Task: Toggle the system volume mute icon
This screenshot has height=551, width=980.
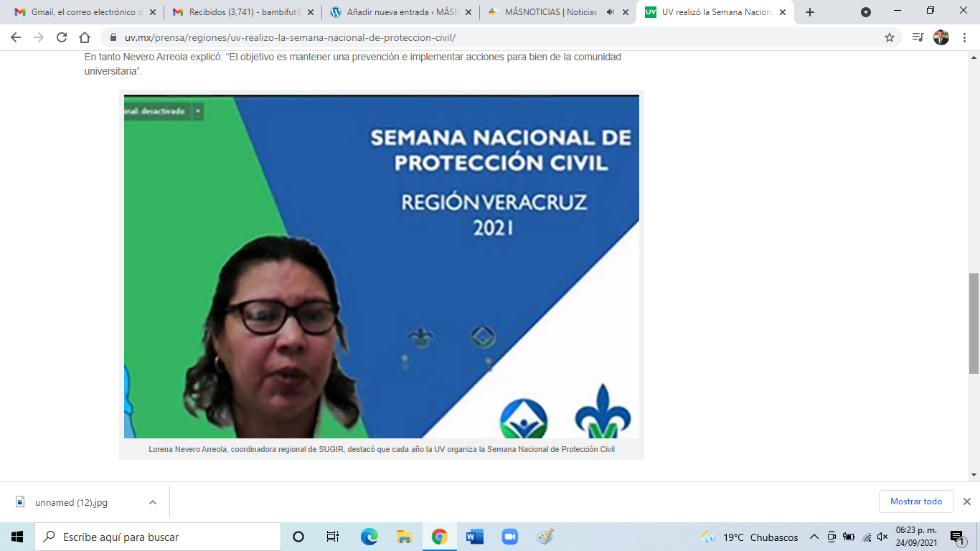Action: 882,537
